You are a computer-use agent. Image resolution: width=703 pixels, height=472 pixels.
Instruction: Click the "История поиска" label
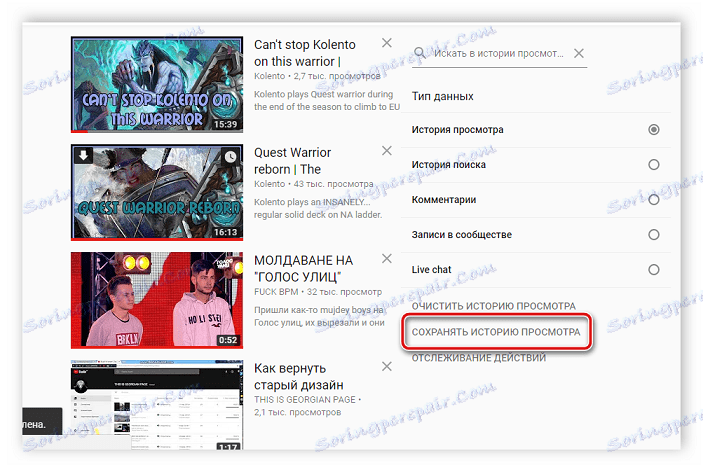point(449,165)
